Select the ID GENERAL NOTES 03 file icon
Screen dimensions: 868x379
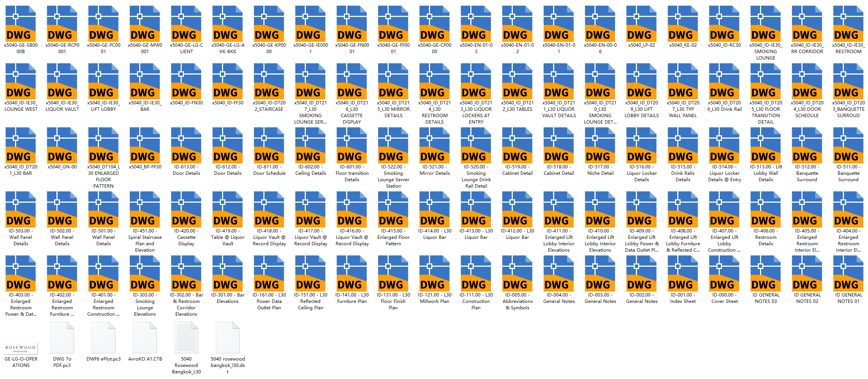click(766, 273)
